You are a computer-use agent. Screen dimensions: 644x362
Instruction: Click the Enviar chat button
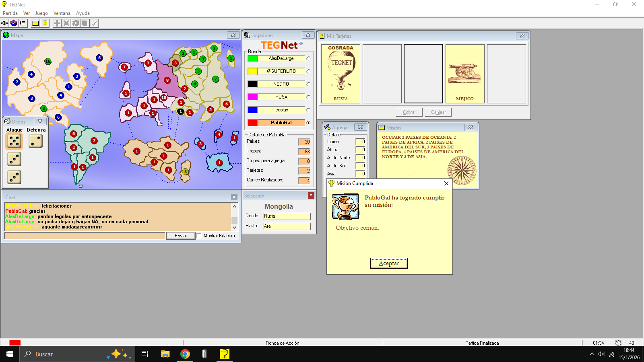181,236
